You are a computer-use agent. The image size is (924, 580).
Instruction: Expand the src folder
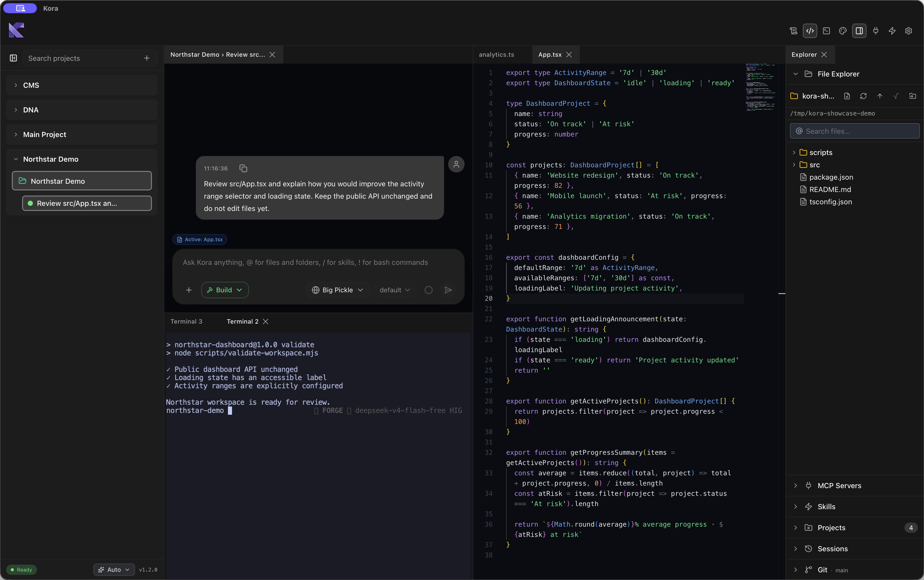(855, 165)
